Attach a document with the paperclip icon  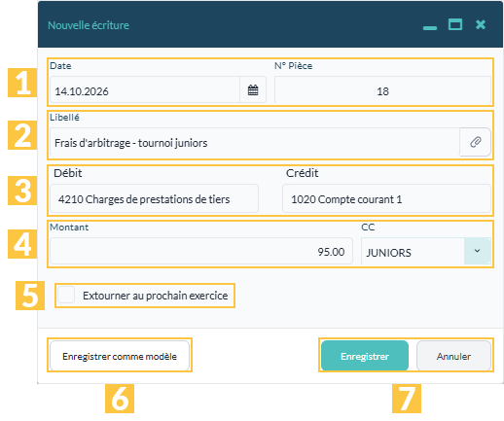[475, 142]
